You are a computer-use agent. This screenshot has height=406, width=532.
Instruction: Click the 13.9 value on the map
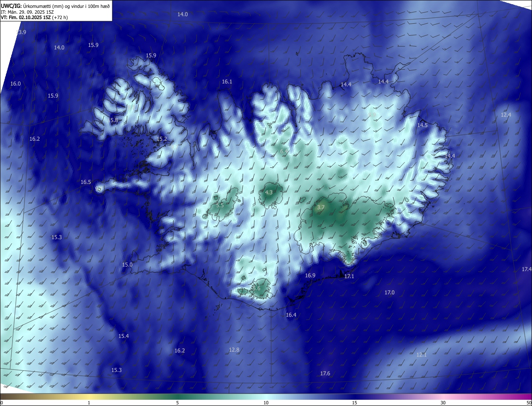[x=21, y=32]
